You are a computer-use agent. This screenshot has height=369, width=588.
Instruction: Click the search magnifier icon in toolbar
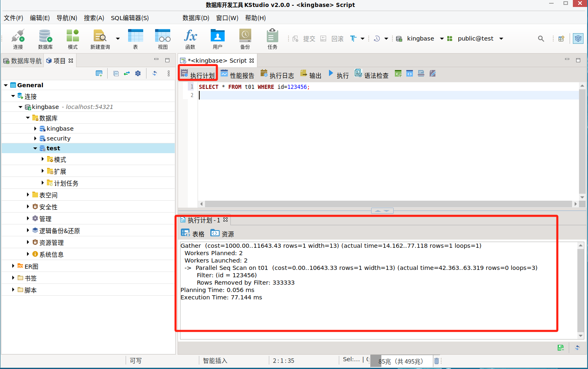point(541,38)
